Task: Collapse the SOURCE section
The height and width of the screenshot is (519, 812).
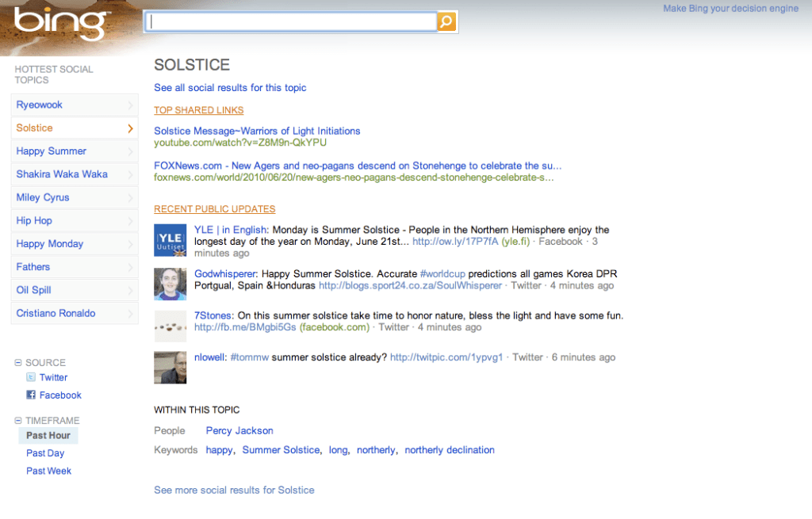Action: click(x=19, y=362)
